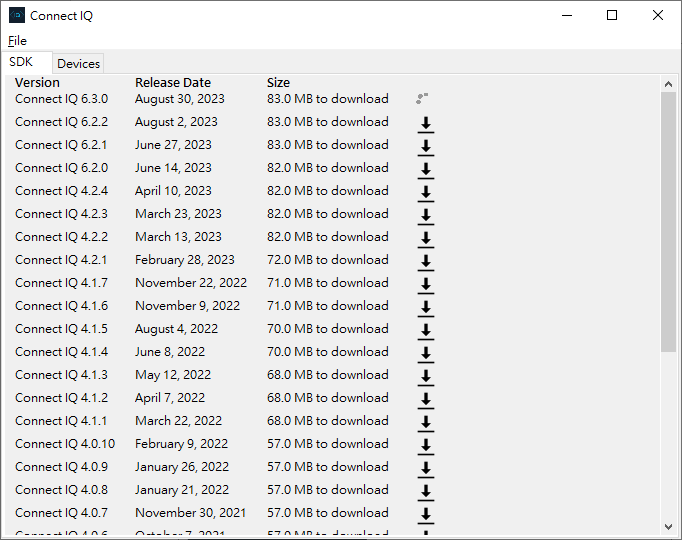Viewport: 682px width, 540px height.
Task: Click size text in the Connect IQ 4.1.4 row
Action: (328, 352)
